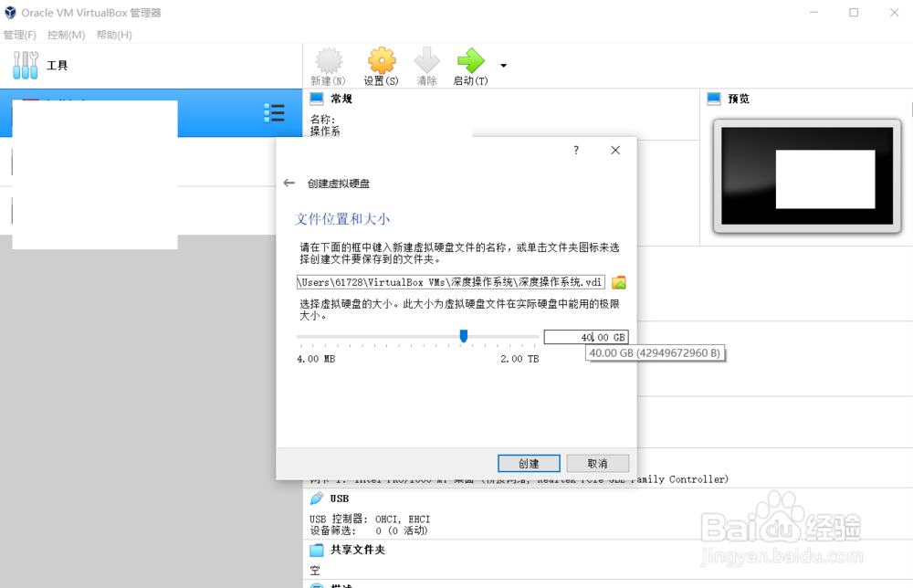Image resolution: width=913 pixels, height=588 pixels.
Task: Click the Discard (清除) arrow icon
Action: 426,60
